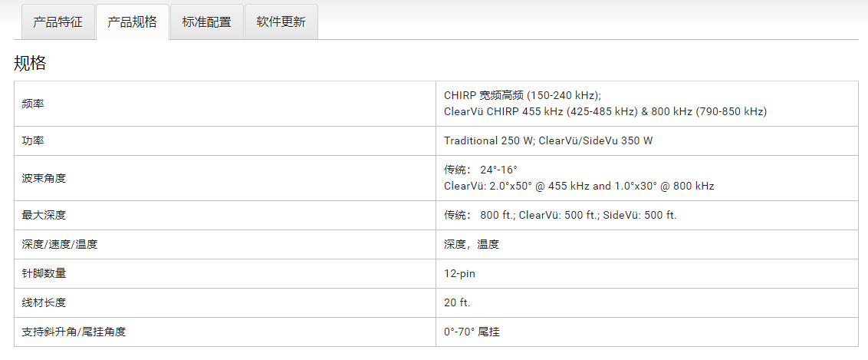Click the 20 ft. cable length value
This screenshot has height=360, width=868.
[x=457, y=302]
